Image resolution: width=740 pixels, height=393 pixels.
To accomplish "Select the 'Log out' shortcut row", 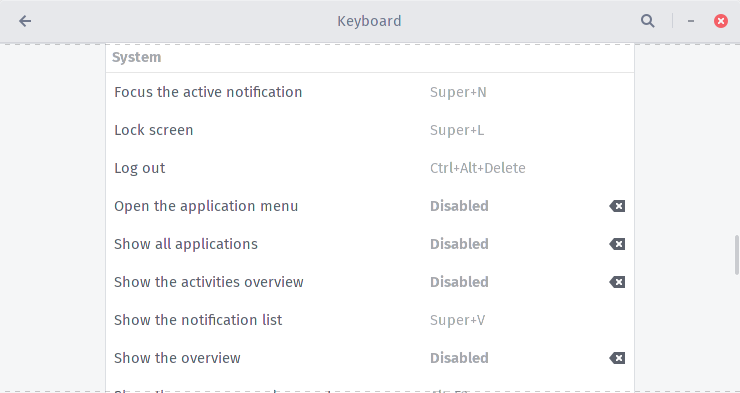I will pos(370,168).
